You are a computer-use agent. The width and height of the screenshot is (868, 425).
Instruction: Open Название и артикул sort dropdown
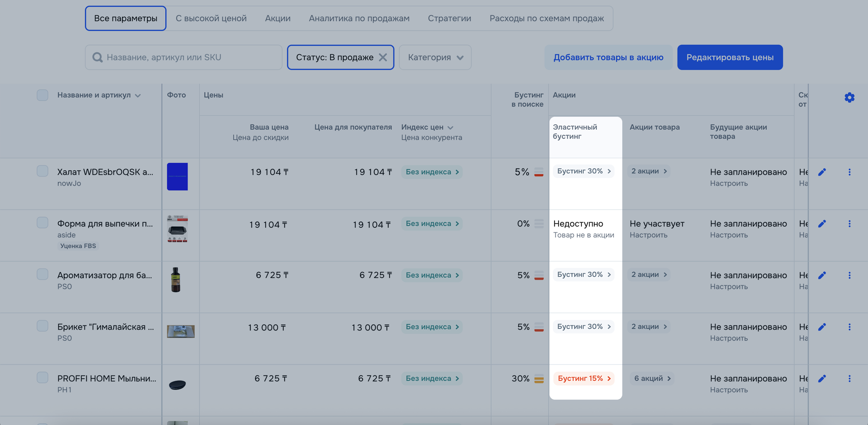point(138,96)
